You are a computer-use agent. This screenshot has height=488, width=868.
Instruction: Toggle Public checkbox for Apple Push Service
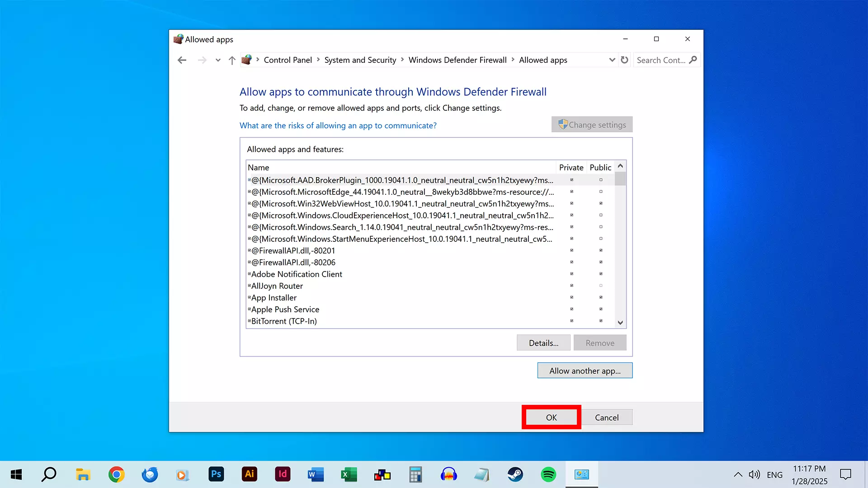[x=601, y=309]
